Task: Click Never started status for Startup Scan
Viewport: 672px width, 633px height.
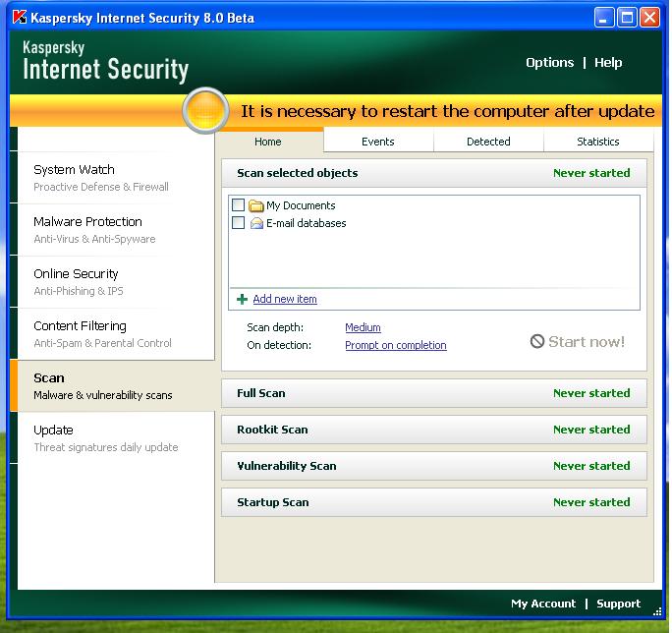Action: [x=591, y=502]
